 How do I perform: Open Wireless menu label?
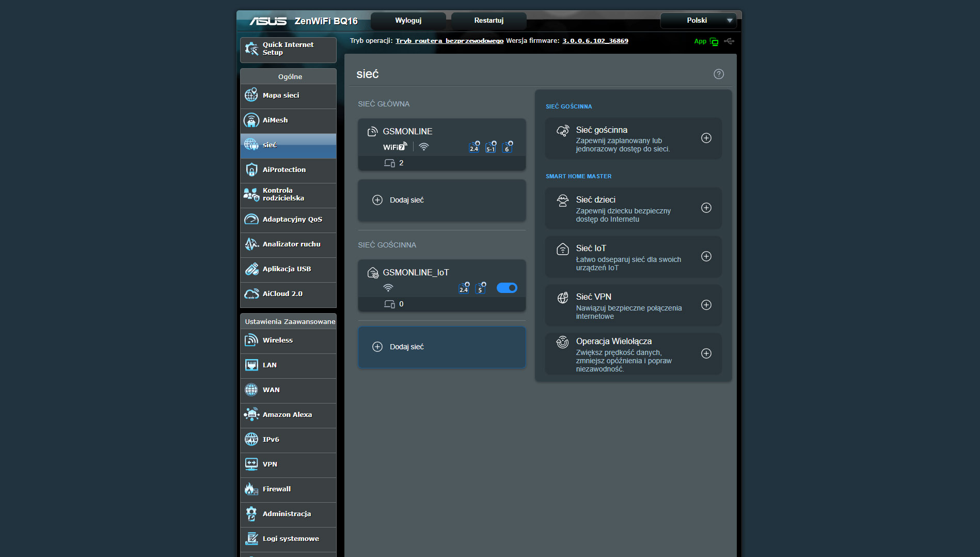278,340
